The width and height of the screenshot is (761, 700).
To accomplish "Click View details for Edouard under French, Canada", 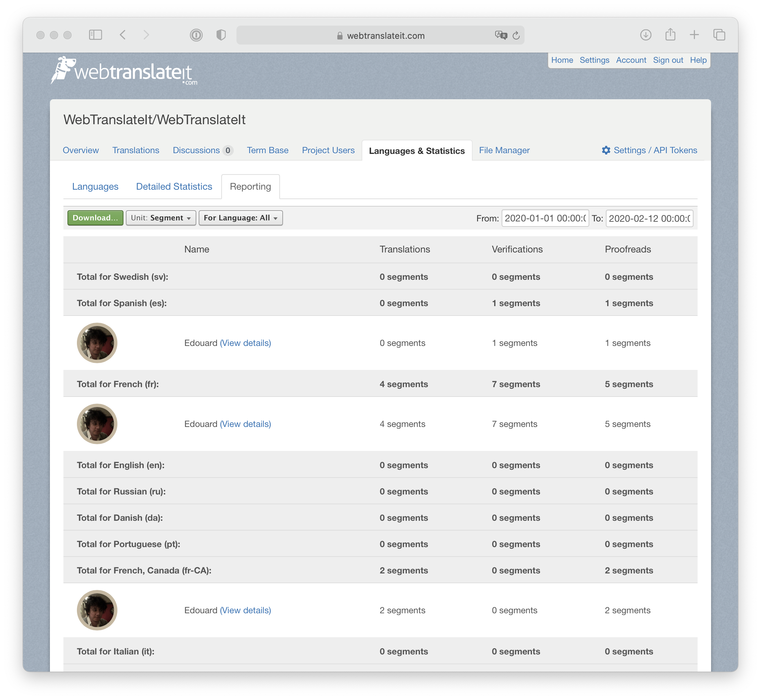I will click(x=245, y=610).
